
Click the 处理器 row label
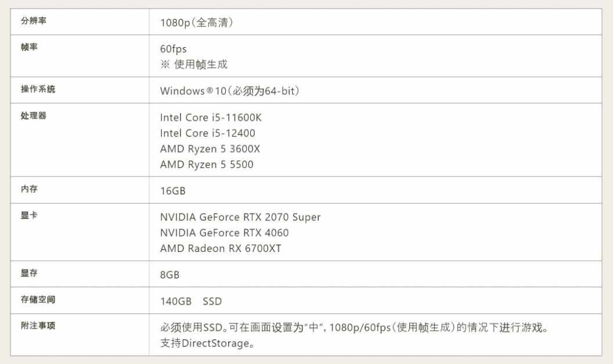pos(34,116)
